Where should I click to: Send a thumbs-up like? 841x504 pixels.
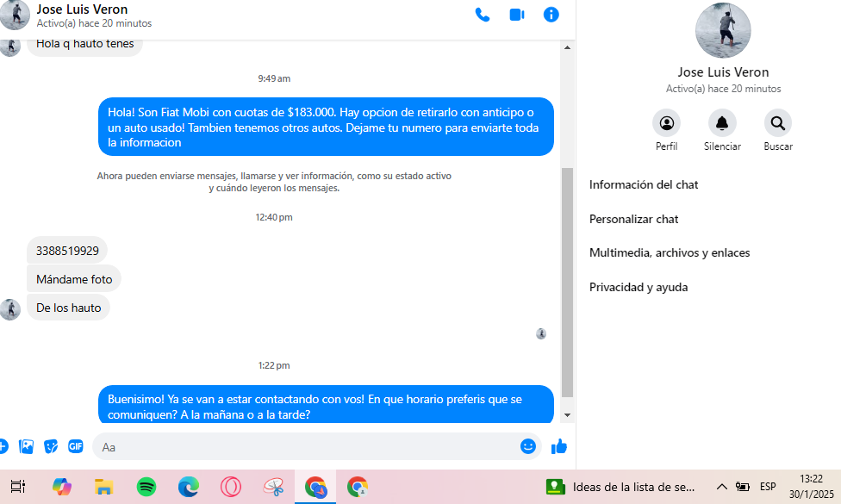point(559,446)
